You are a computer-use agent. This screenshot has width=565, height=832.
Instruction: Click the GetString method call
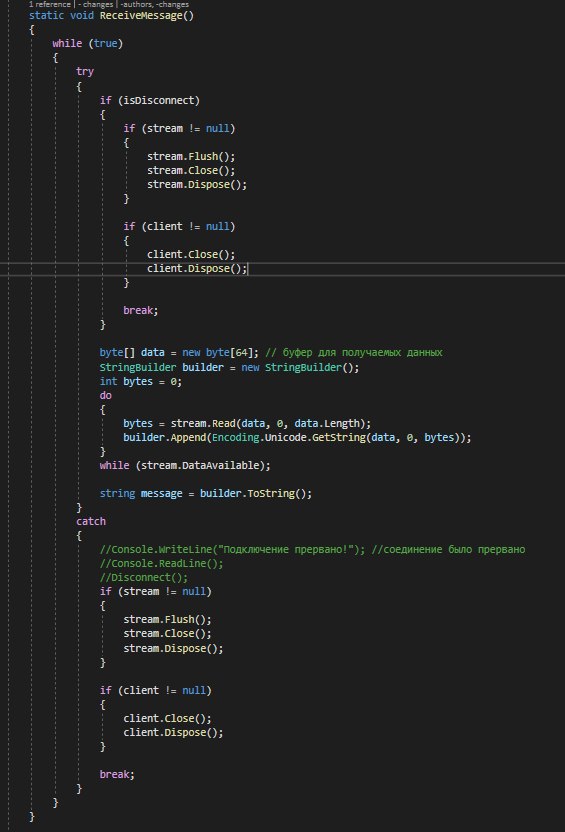pos(338,438)
